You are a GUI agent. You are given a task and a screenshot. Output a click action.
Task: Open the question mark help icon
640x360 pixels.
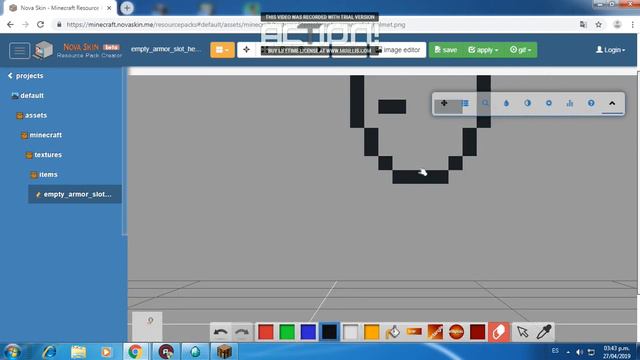[x=591, y=103]
